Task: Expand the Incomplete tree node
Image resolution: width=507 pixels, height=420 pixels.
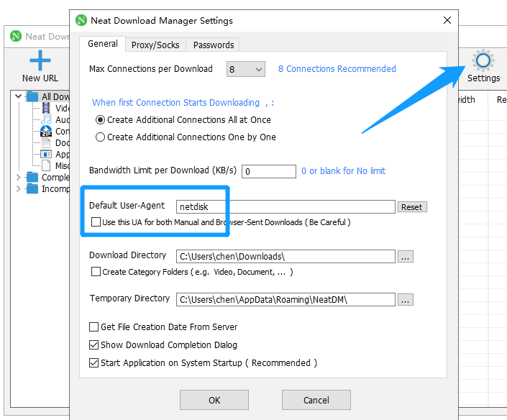Action: click(x=19, y=188)
